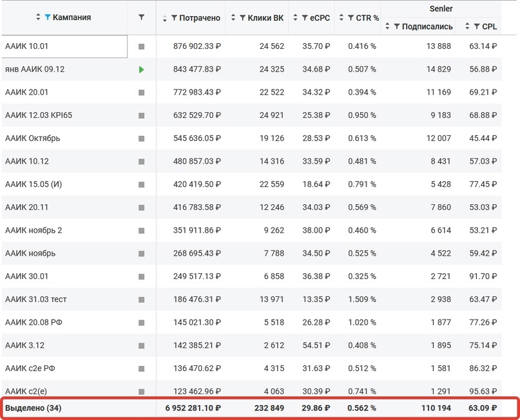Select campaign ААИК 15.05 (И)
This screenshot has height=420, width=520.
pyautogui.click(x=34, y=184)
